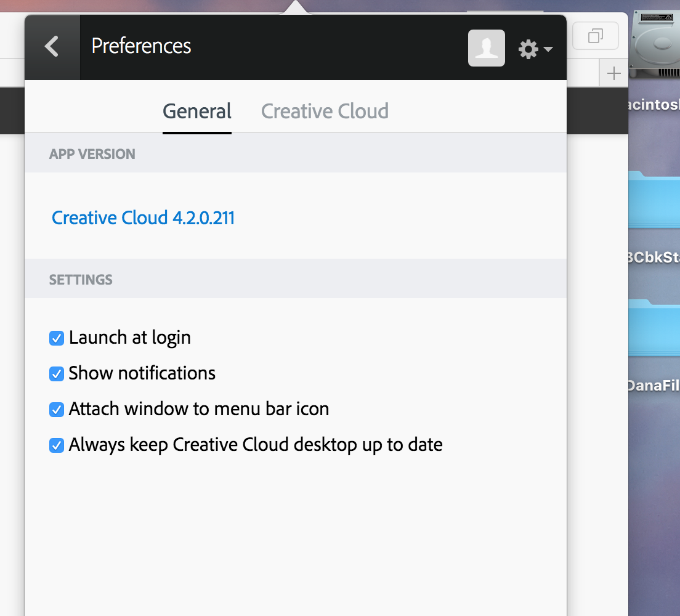This screenshot has width=680, height=616.
Task: Click the back arrow in the Preferences header
Action: pos(52,47)
